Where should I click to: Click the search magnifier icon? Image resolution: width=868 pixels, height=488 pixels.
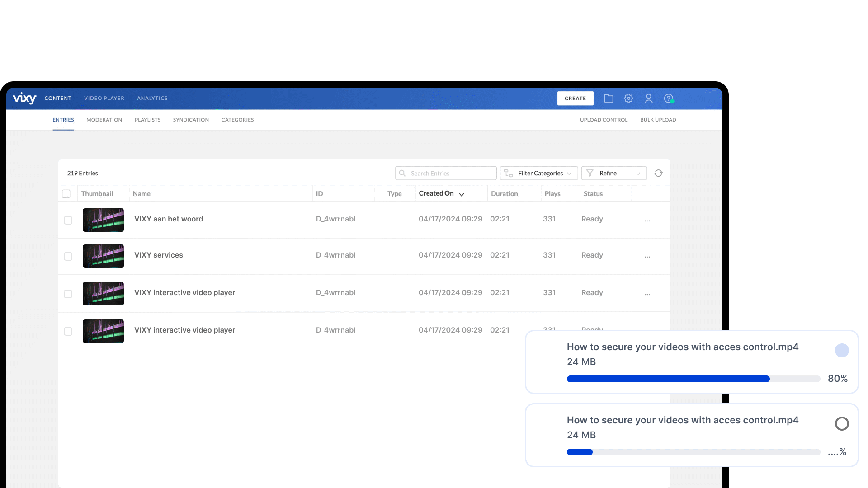point(402,173)
